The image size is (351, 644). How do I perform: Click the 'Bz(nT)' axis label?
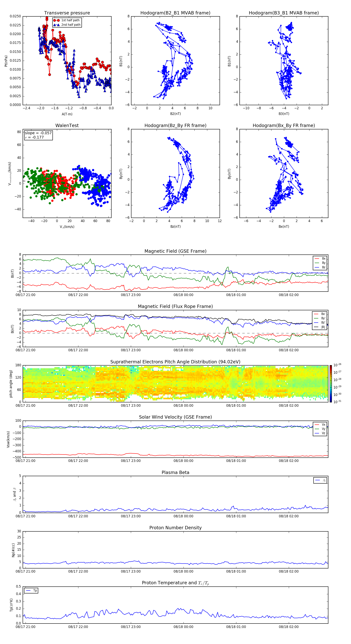(175, 227)
